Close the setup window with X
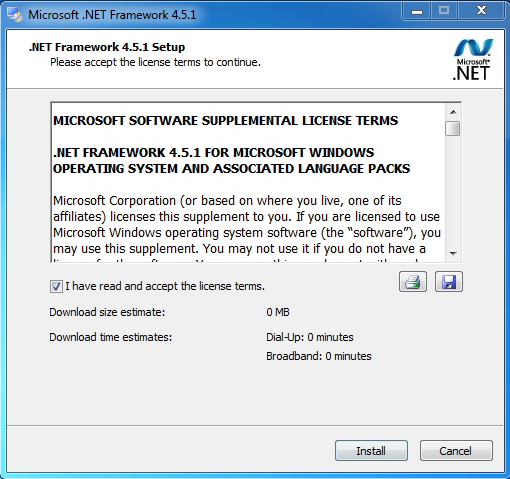 [x=481, y=11]
